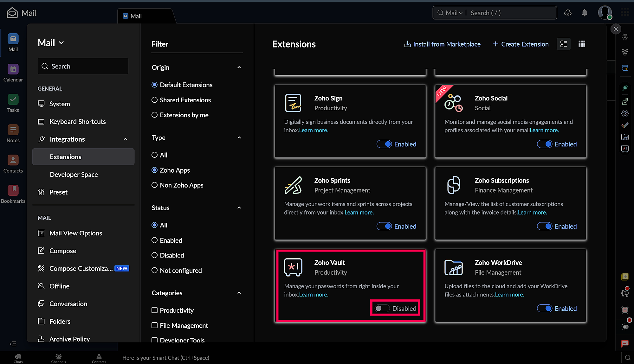Image resolution: width=634 pixels, height=364 pixels.
Task: Open the apps grid launcher icon
Action: pyautogui.click(x=625, y=12)
